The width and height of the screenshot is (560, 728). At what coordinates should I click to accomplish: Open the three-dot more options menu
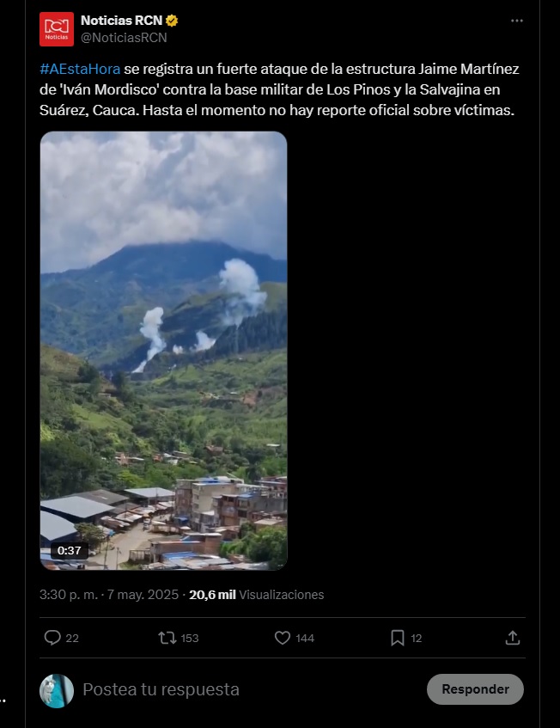click(x=517, y=21)
